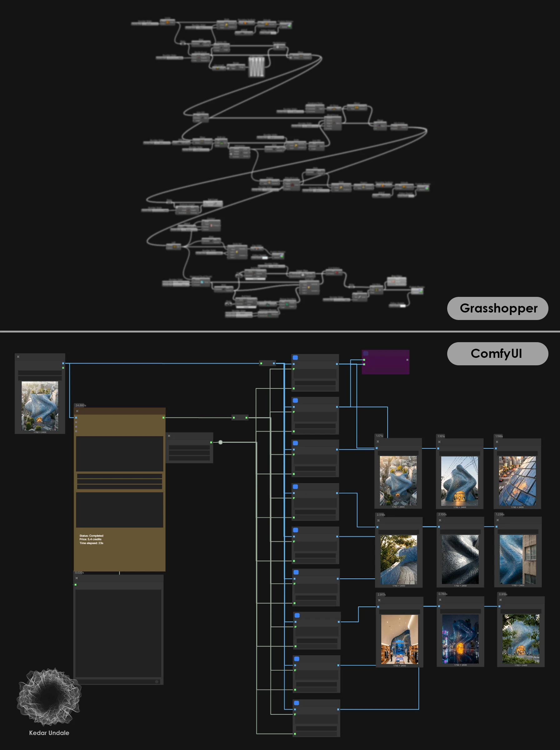The image size is (560, 750).
Task: Click blue badge on topmost middle-column node
Action: tap(295, 357)
